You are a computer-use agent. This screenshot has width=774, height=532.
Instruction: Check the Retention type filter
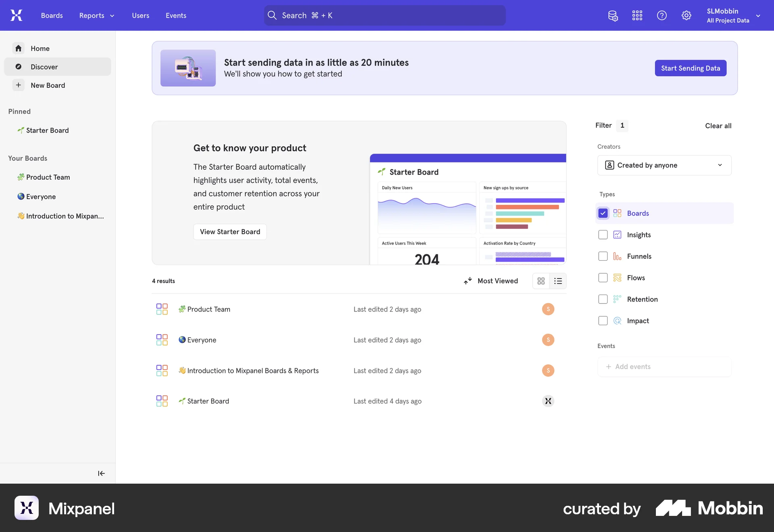click(603, 299)
